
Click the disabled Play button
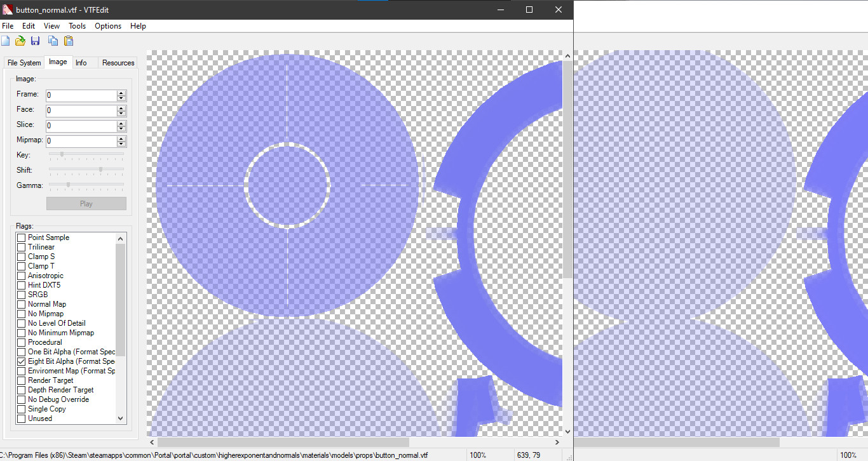coord(86,203)
